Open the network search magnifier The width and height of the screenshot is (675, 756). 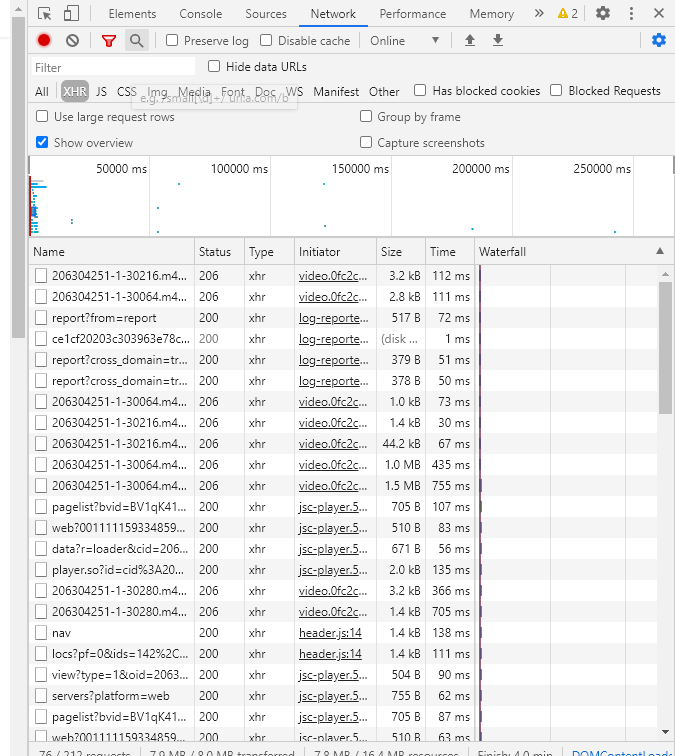pos(137,41)
